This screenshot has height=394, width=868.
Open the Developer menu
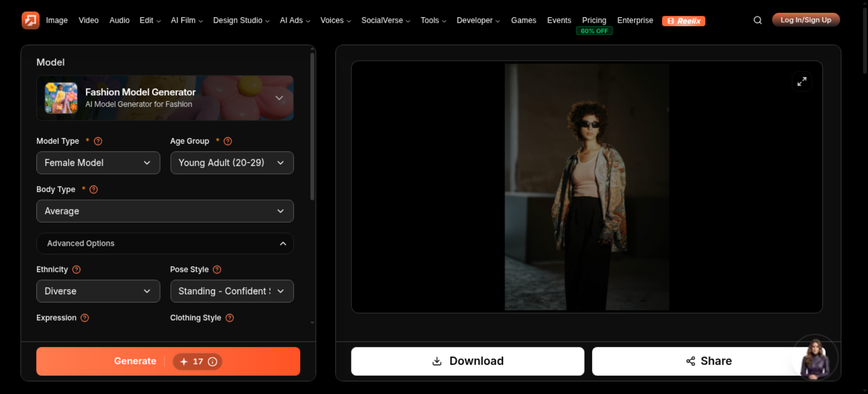[478, 20]
